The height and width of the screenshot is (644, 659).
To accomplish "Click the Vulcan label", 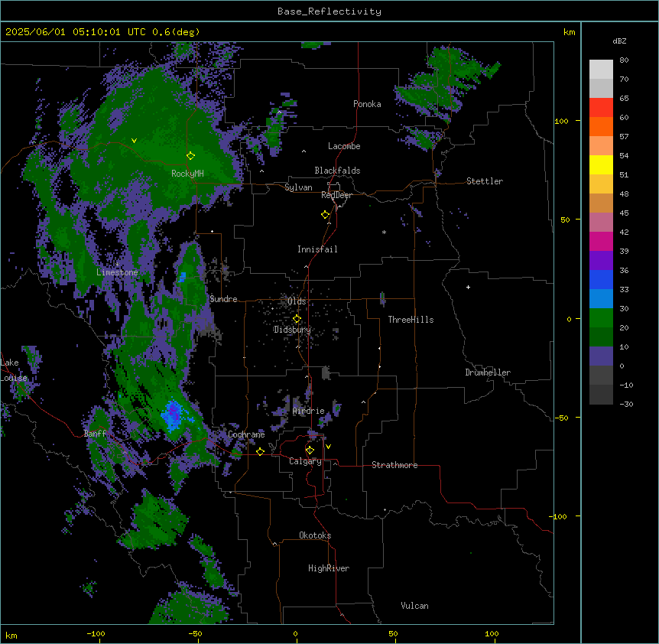I will 414,606.
